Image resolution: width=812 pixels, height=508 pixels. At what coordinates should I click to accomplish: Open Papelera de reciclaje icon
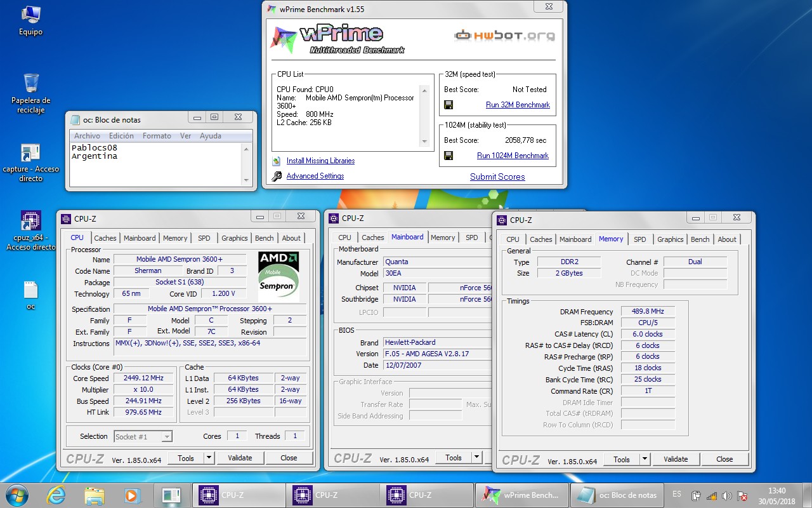[30, 93]
